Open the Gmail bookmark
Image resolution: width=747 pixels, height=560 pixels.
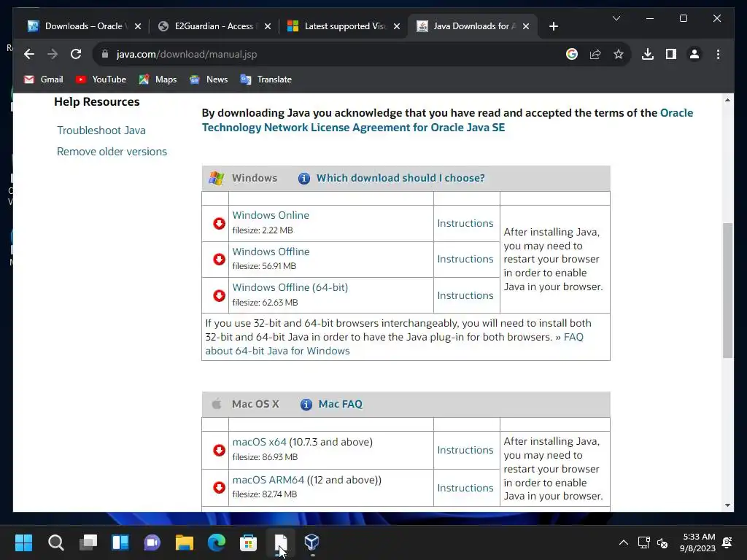point(43,79)
